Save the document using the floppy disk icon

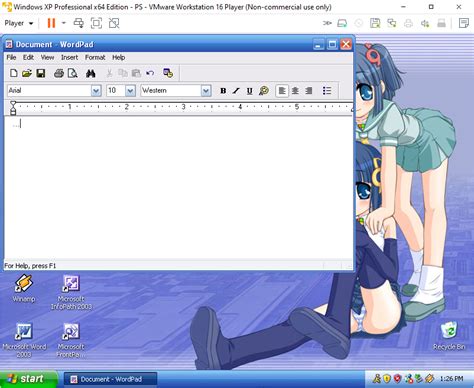tap(41, 73)
